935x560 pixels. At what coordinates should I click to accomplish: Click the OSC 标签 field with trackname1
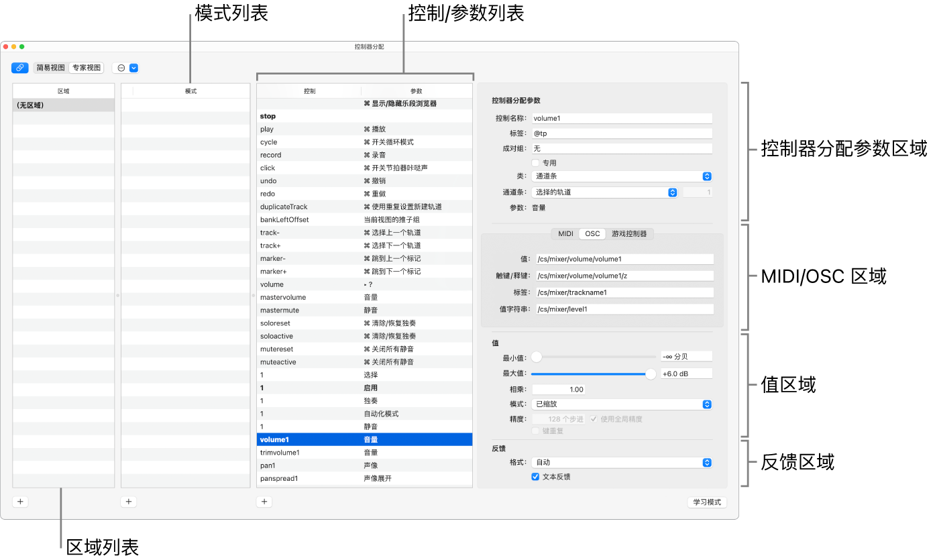coord(624,292)
